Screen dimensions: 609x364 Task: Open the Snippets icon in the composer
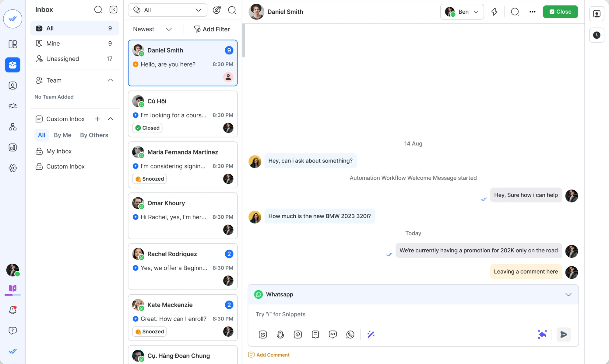[315, 334]
